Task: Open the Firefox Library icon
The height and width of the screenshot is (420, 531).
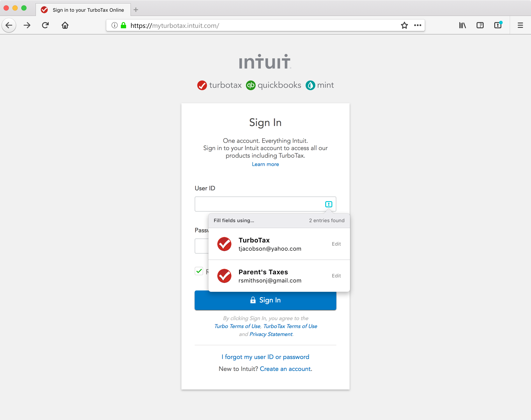Action: (x=462, y=25)
